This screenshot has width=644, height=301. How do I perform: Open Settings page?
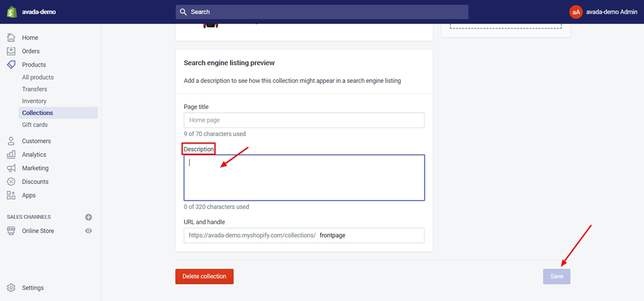coord(33,288)
